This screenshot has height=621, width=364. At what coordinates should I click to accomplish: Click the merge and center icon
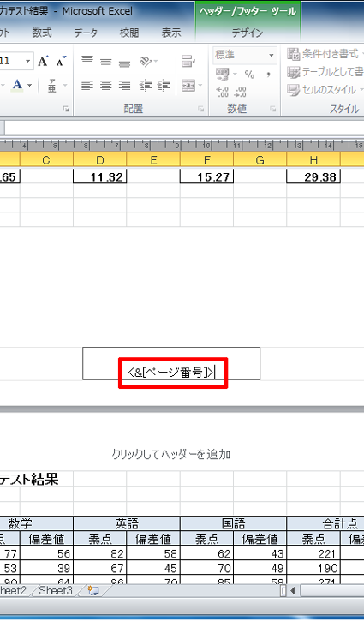point(188,85)
